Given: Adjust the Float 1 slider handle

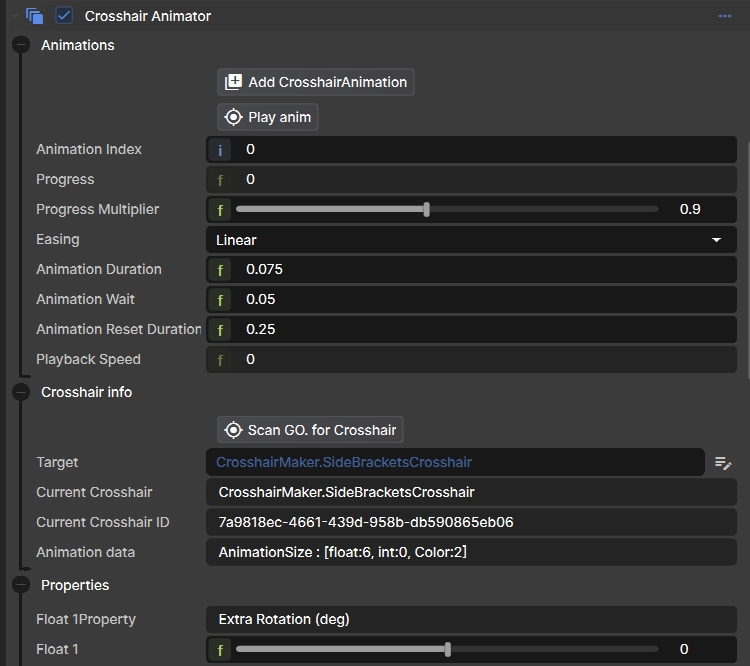Looking at the screenshot, I should pos(448,649).
